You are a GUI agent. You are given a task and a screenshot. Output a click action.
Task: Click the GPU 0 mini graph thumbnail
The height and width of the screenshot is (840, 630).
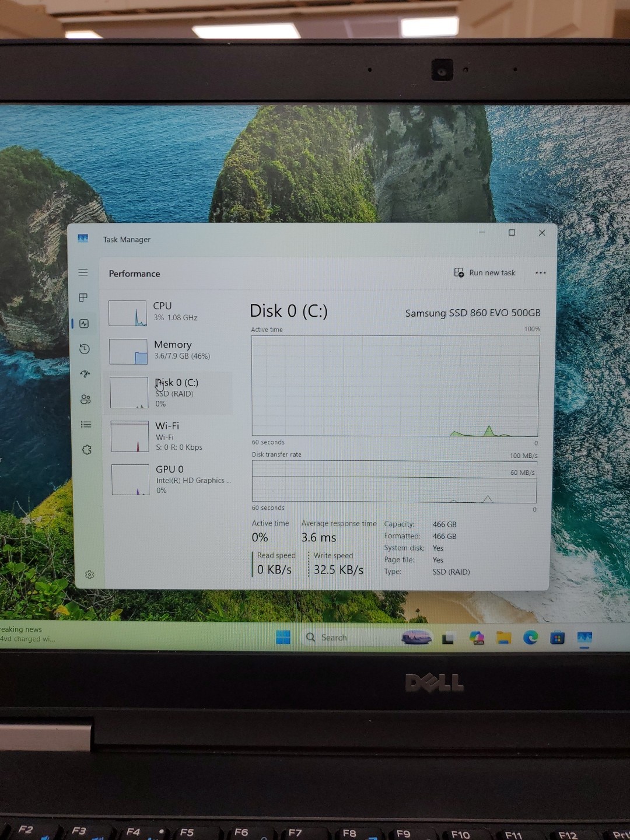coord(130,480)
